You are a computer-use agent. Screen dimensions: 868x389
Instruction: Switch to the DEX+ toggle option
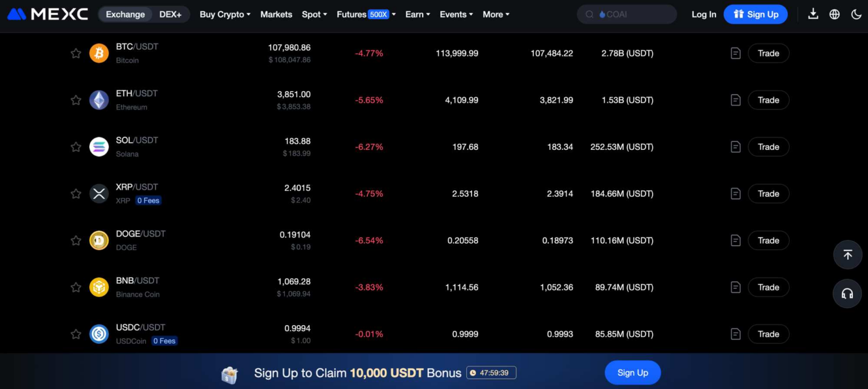point(170,14)
